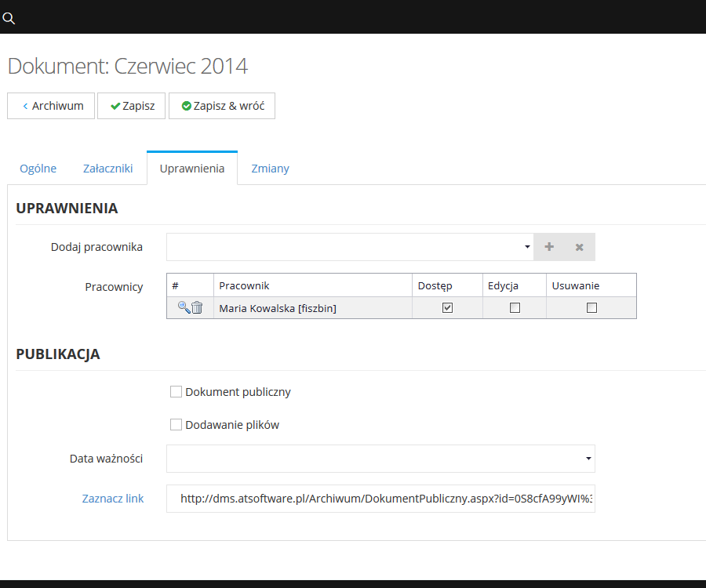
Task: Click the # column header
Action: tap(190, 285)
